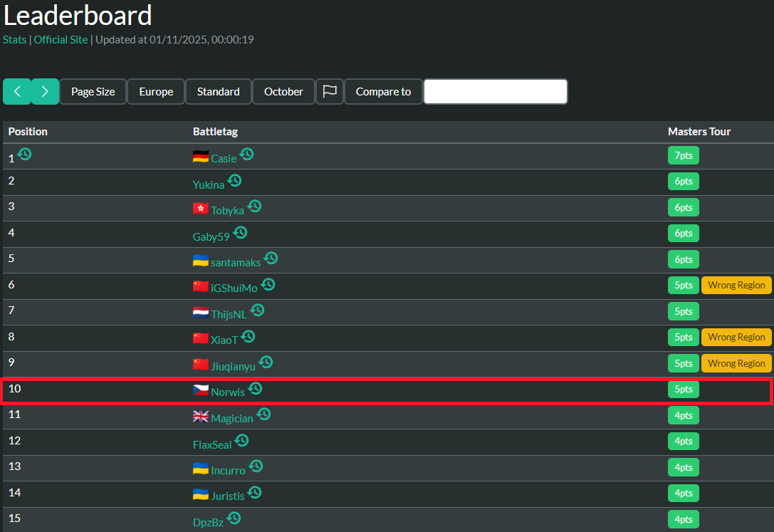Click the German flag beside Casie

click(200, 157)
